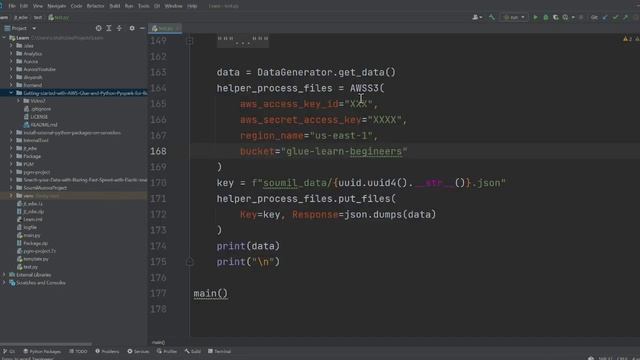Expand the Analytics folder arrow
Viewport: 640px width, 360px height.
11,53
